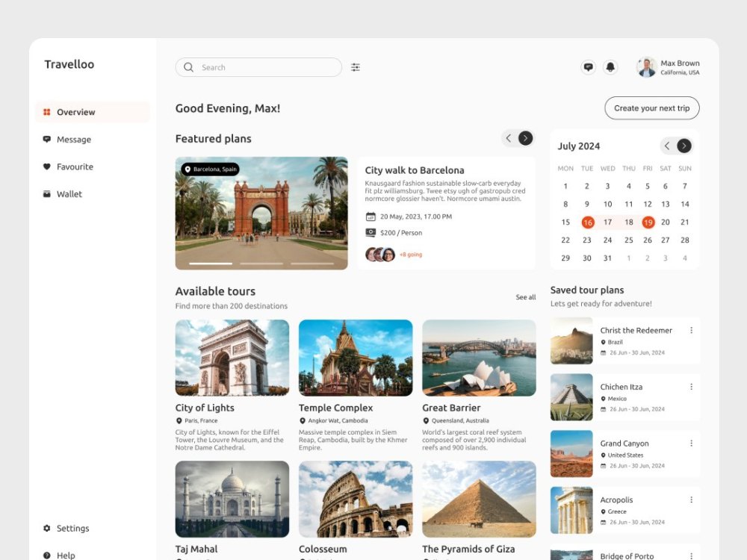This screenshot has width=747, height=560.
Task: Click into the Search input field
Action: (258, 67)
